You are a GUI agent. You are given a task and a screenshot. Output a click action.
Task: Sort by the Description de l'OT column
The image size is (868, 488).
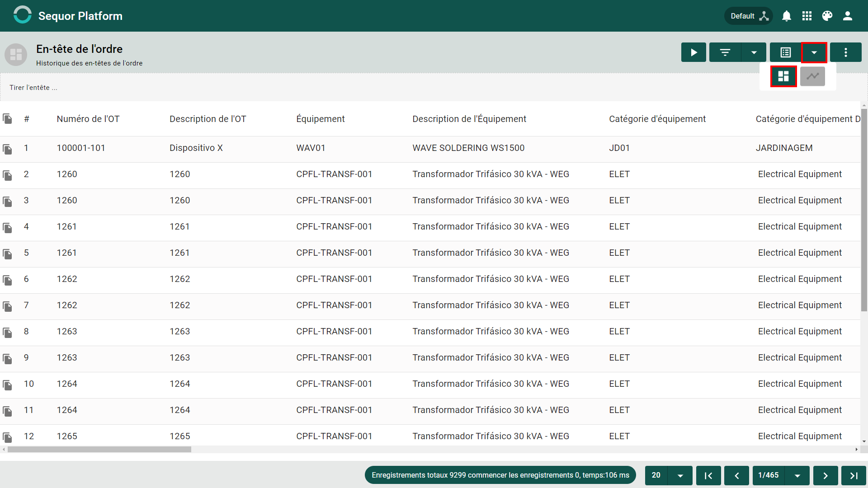point(208,119)
